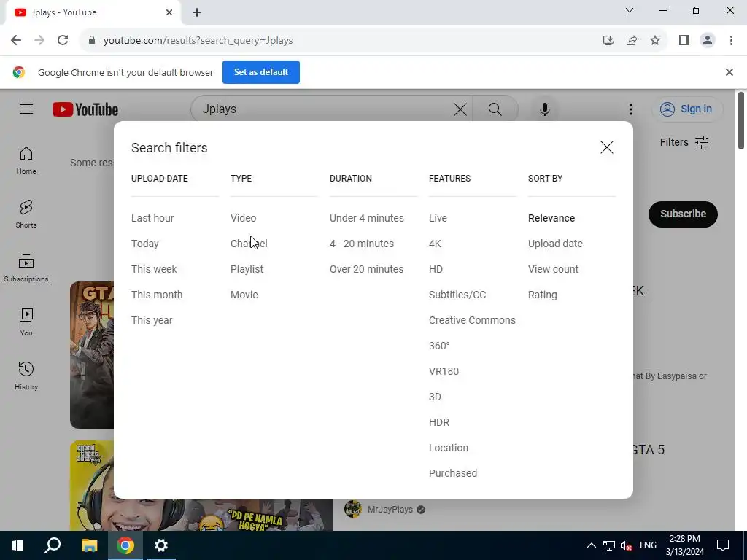Enable Creative Commons filter
Viewport: 747px width, 560px height.
point(472,321)
